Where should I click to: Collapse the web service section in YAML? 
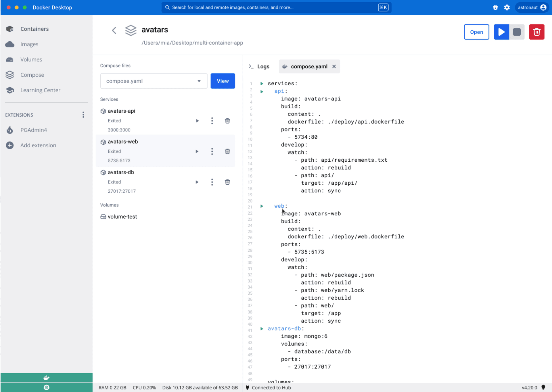coord(262,206)
